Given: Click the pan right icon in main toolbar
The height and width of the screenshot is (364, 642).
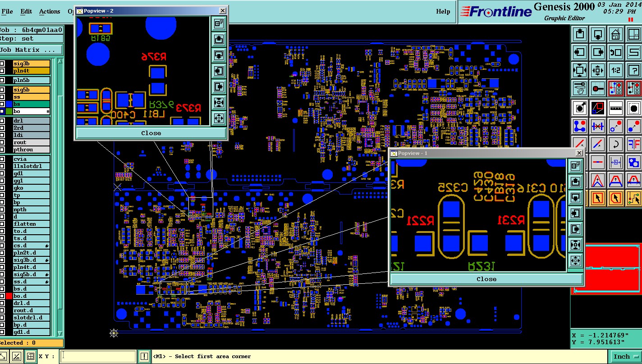Looking at the screenshot, I should click(598, 52).
